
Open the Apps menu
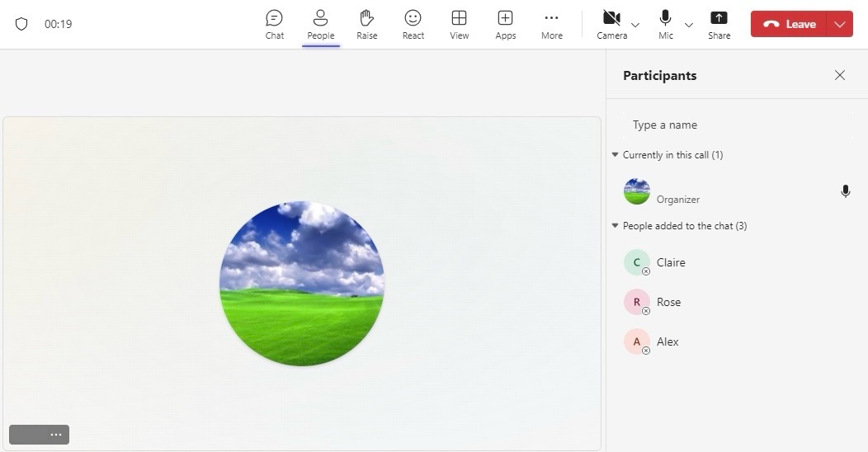pyautogui.click(x=506, y=25)
